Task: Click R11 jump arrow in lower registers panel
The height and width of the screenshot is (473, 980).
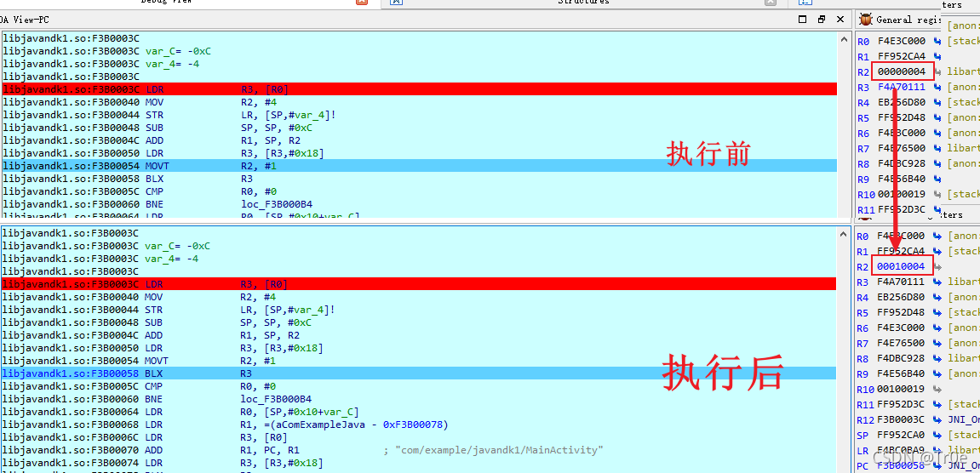Action: pos(937,404)
